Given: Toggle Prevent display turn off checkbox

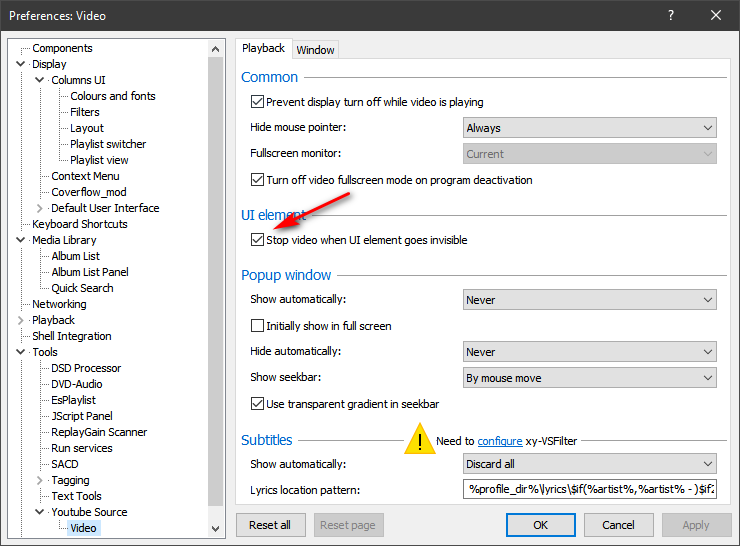Looking at the screenshot, I should pos(258,102).
